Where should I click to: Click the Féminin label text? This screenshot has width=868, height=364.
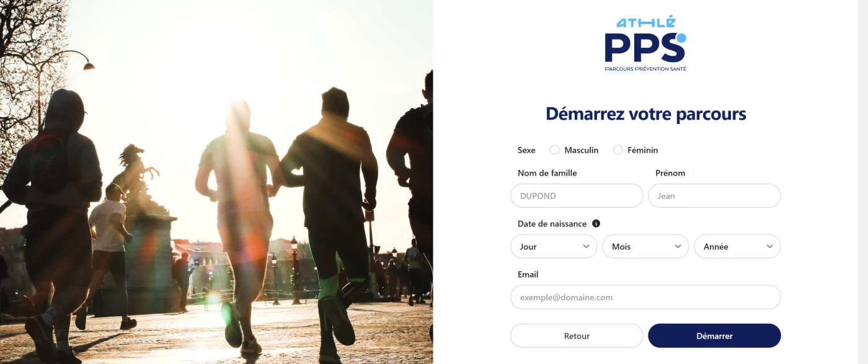click(643, 150)
